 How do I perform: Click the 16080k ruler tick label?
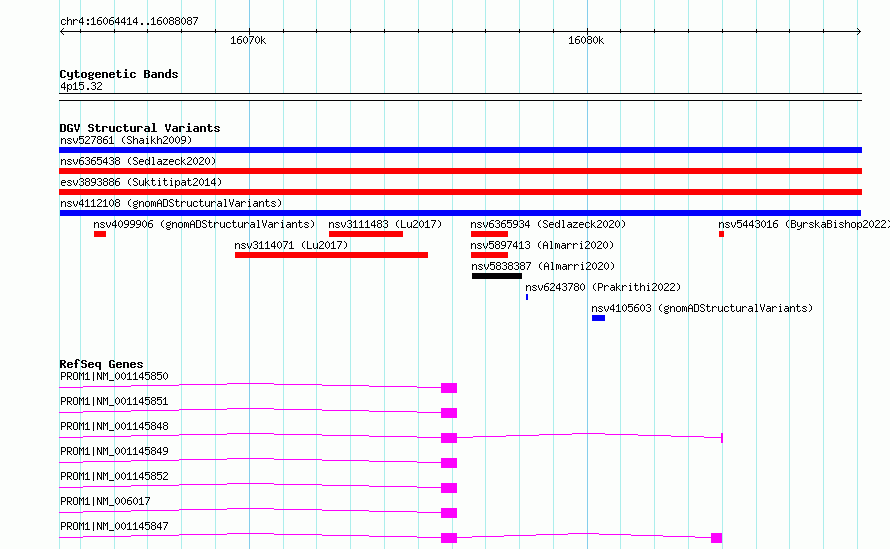[586, 40]
